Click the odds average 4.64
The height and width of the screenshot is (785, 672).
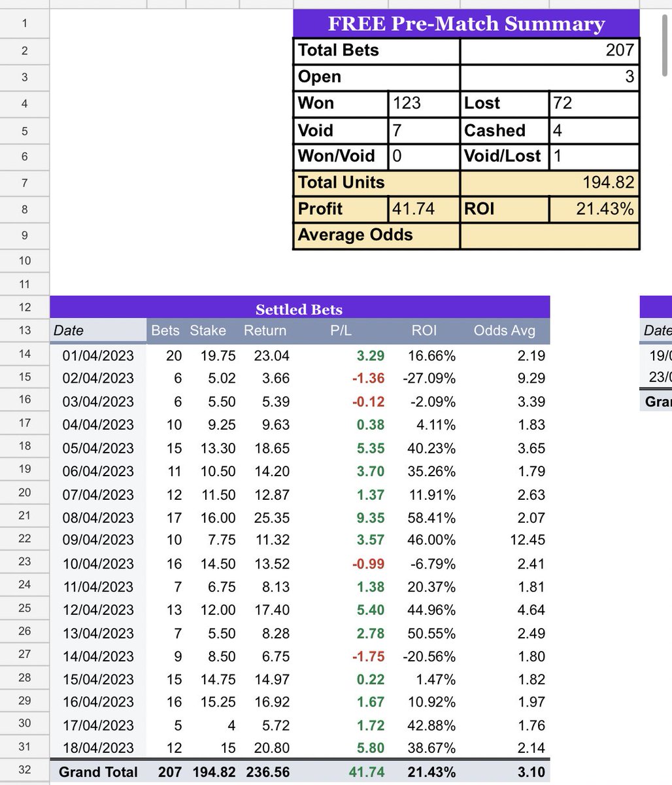click(530, 610)
